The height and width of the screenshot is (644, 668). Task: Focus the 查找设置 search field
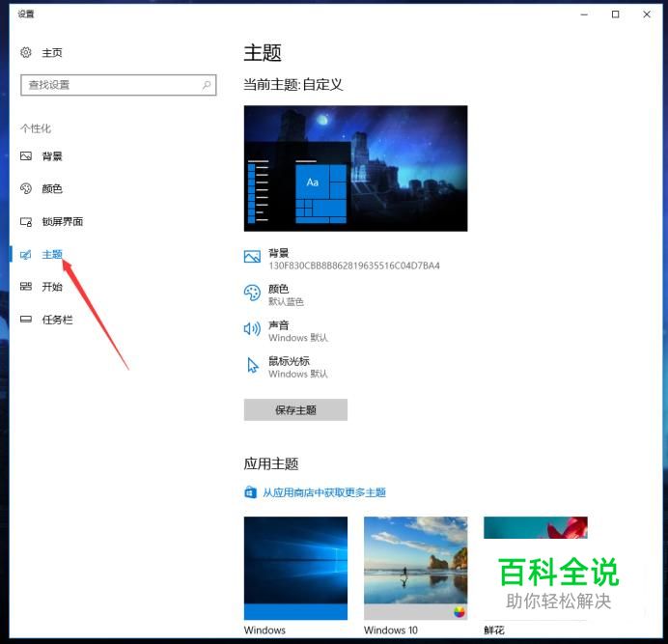pos(119,85)
